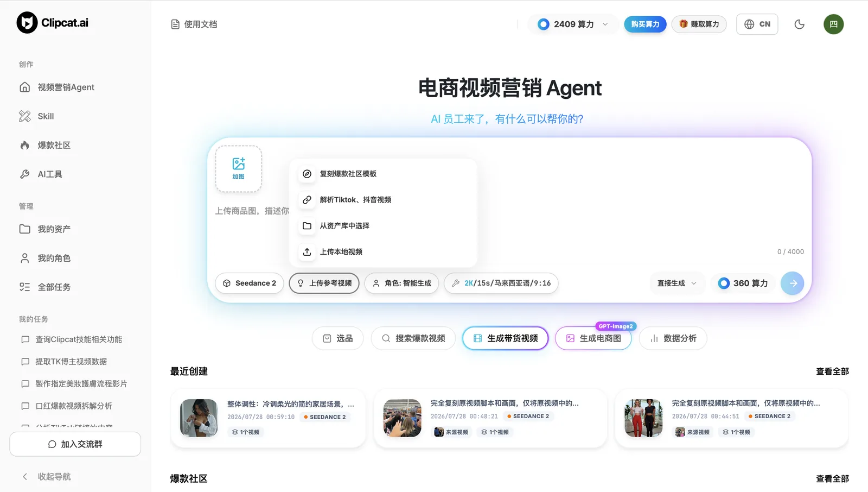The height and width of the screenshot is (492, 868).
Task: Click 查看全部 next to 爆款社区
Action: [832, 479]
